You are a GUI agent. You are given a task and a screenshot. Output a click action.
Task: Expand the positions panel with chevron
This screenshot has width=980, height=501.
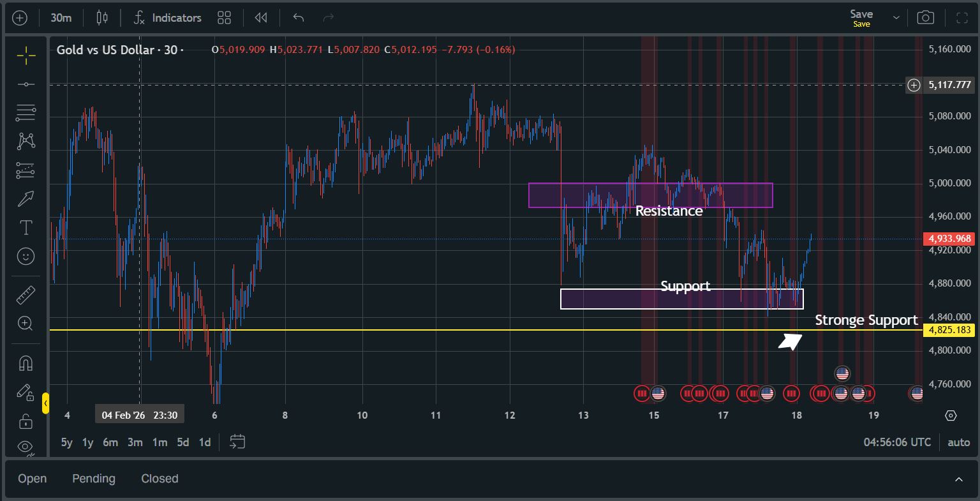pos(958,479)
